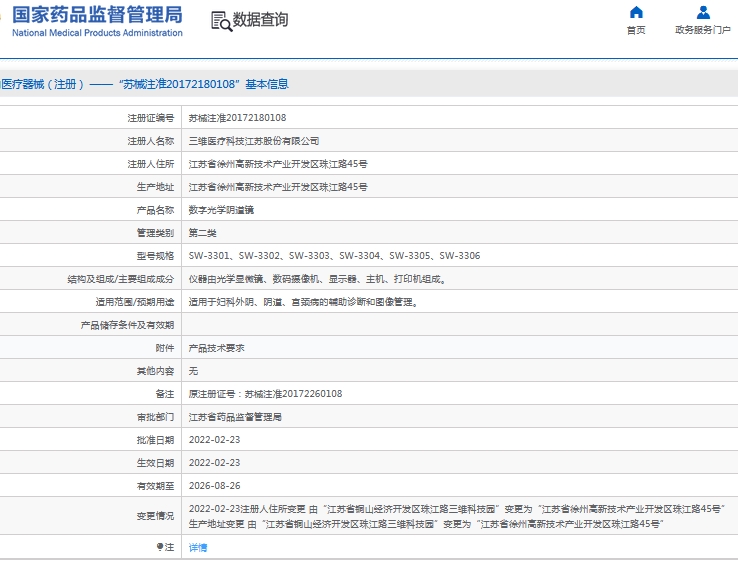Click the 产品名称 row label

155,210
